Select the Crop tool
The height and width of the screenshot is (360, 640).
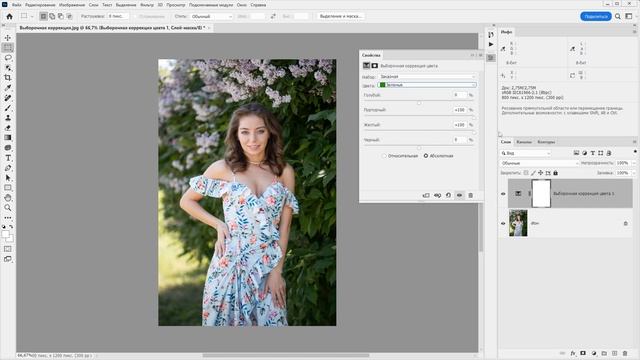tap(8, 78)
